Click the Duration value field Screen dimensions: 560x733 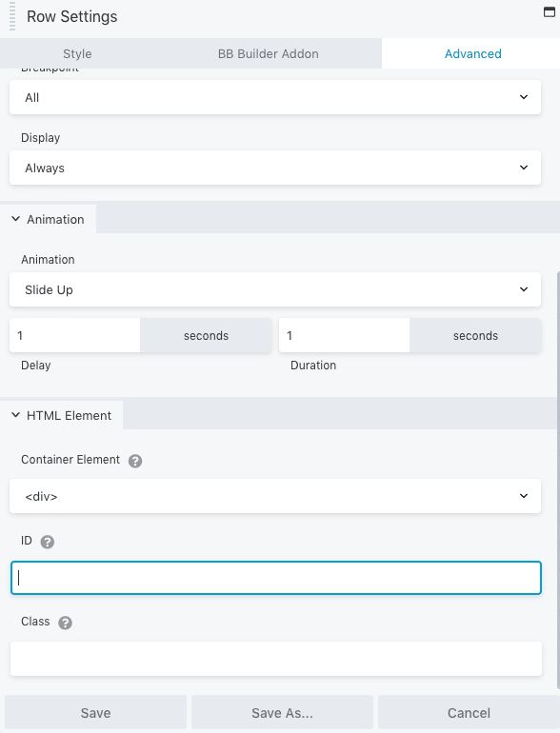click(x=345, y=336)
